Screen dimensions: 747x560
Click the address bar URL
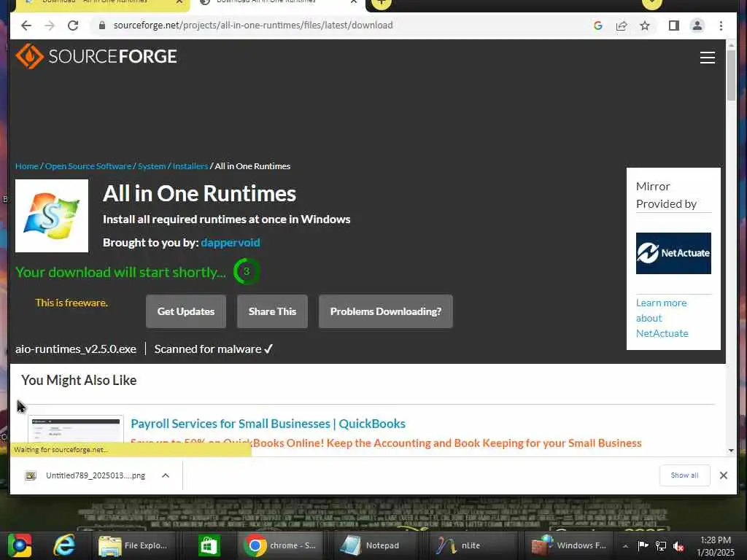(253, 26)
